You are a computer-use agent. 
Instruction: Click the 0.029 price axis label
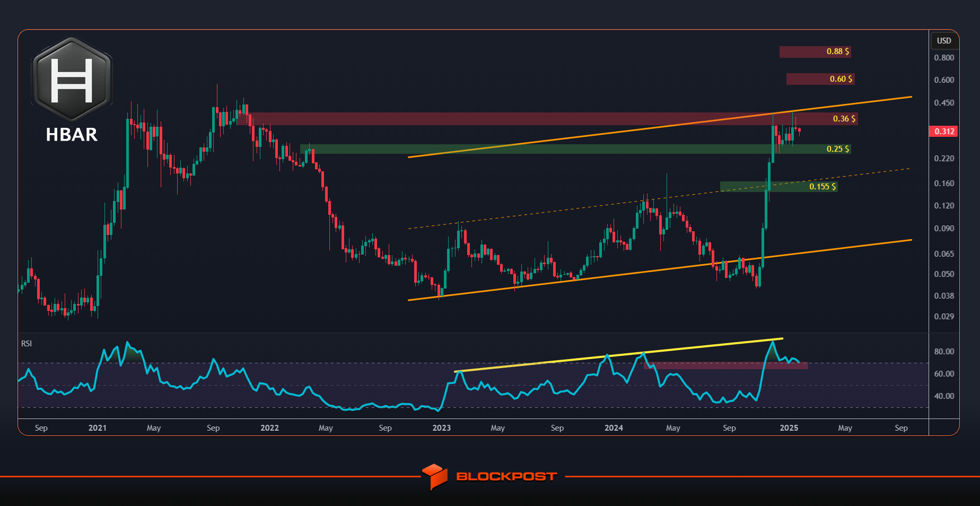[944, 317]
